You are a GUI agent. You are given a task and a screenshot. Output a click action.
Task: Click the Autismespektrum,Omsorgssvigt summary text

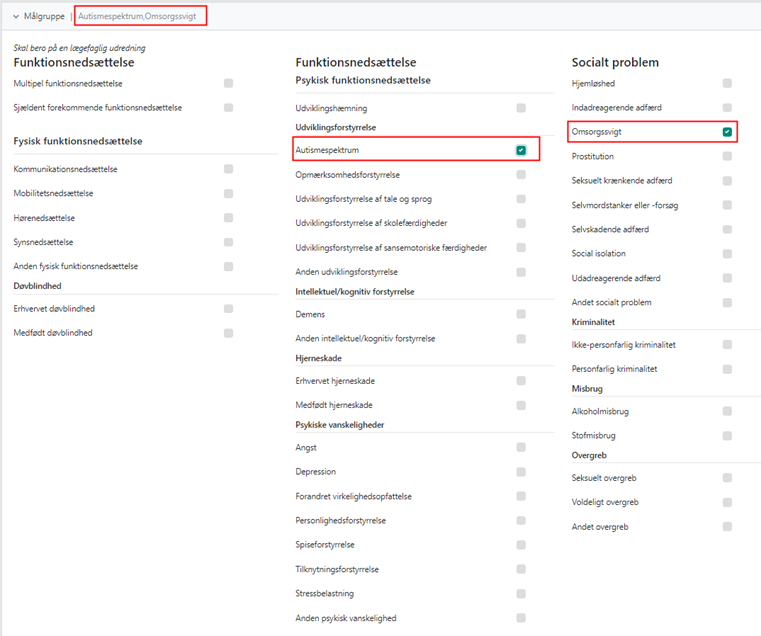[x=140, y=16]
